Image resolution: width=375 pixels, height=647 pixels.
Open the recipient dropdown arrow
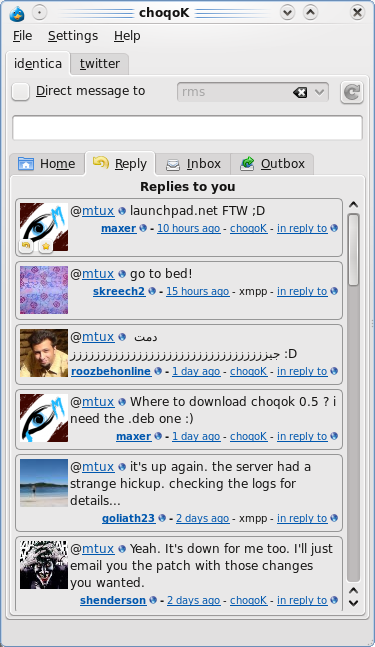point(319,92)
